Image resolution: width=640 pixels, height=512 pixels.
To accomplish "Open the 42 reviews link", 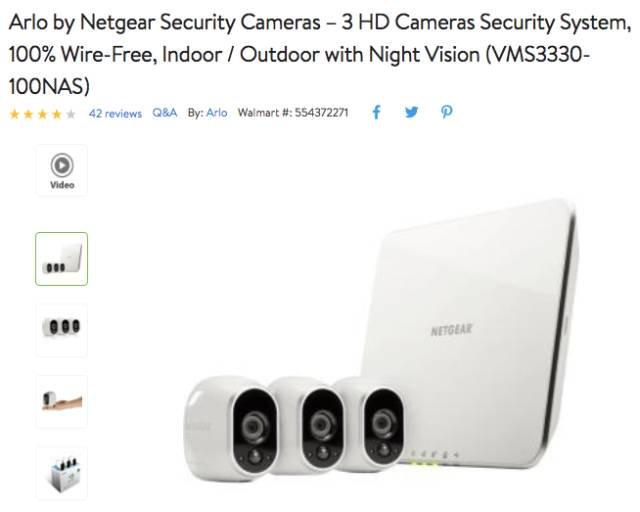I will pyautogui.click(x=116, y=113).
